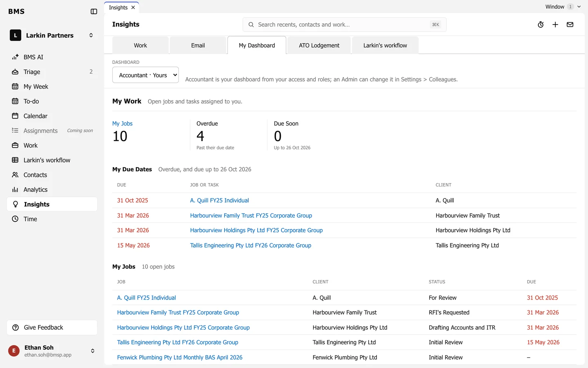
Task: Click the Give Feedback button
Action: pyautogui.click(x=52, y=328)
